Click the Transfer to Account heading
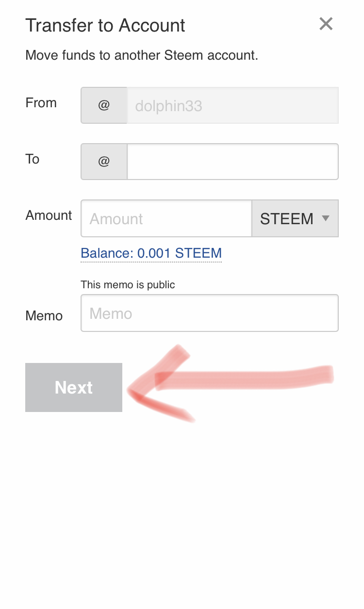This screenshot has width=364, height=609. (x=105, y=25)
